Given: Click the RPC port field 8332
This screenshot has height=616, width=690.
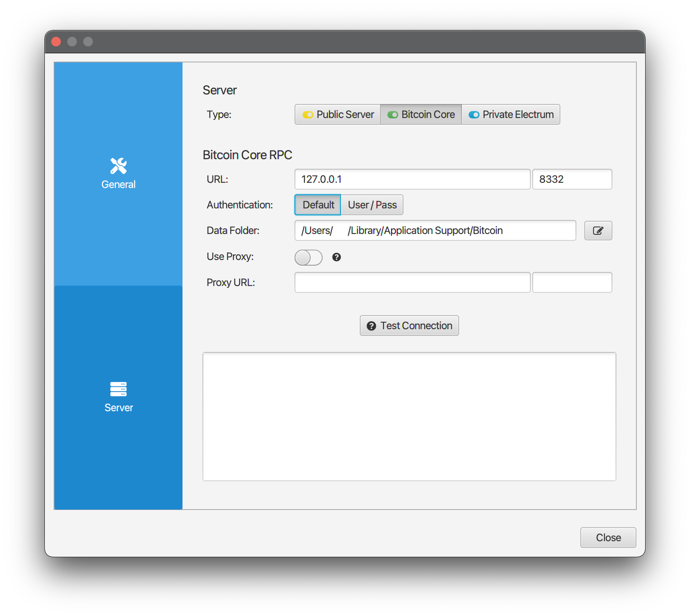Looking at the screenshot, I should pyautogui.click(x=572, y=179).
